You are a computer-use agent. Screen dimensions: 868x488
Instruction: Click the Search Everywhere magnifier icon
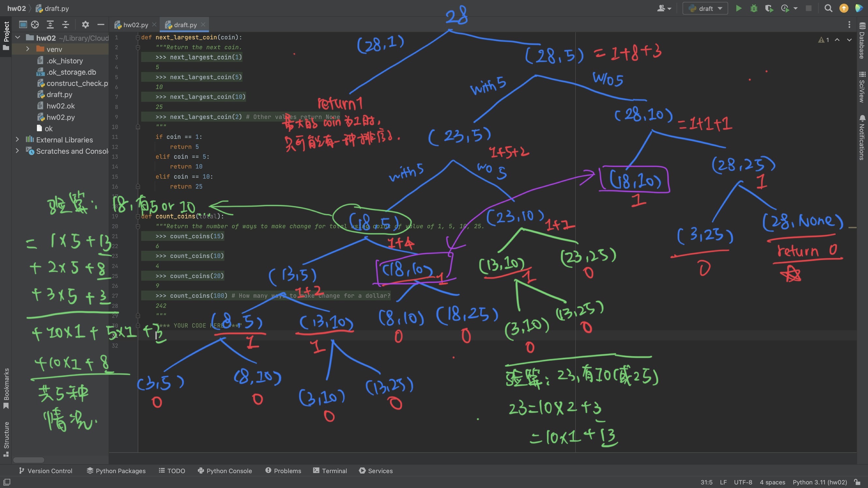(x=828, y=8)
